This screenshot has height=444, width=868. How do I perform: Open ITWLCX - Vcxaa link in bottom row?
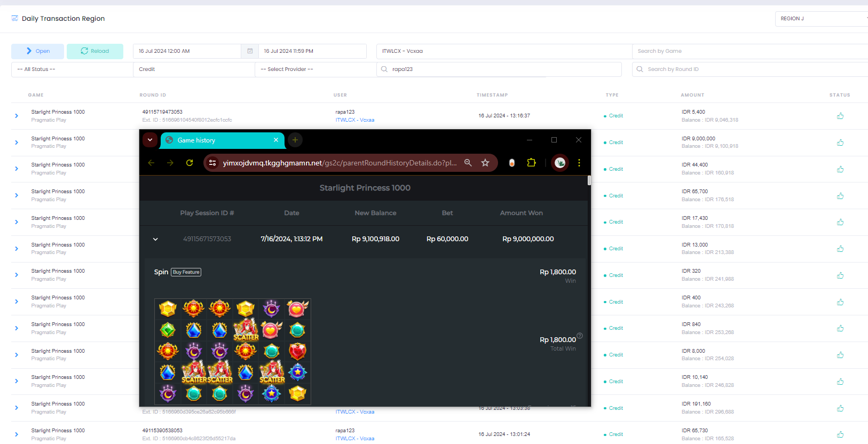tap(355, 439)
